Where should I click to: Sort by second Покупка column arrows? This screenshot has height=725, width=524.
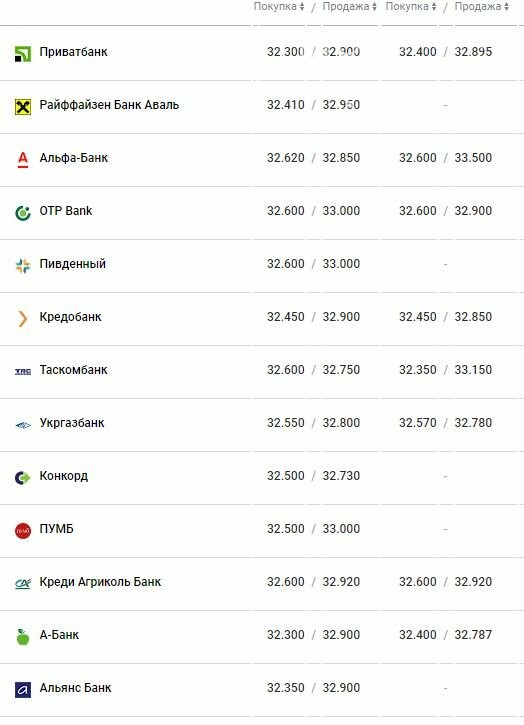click(434, 6)
